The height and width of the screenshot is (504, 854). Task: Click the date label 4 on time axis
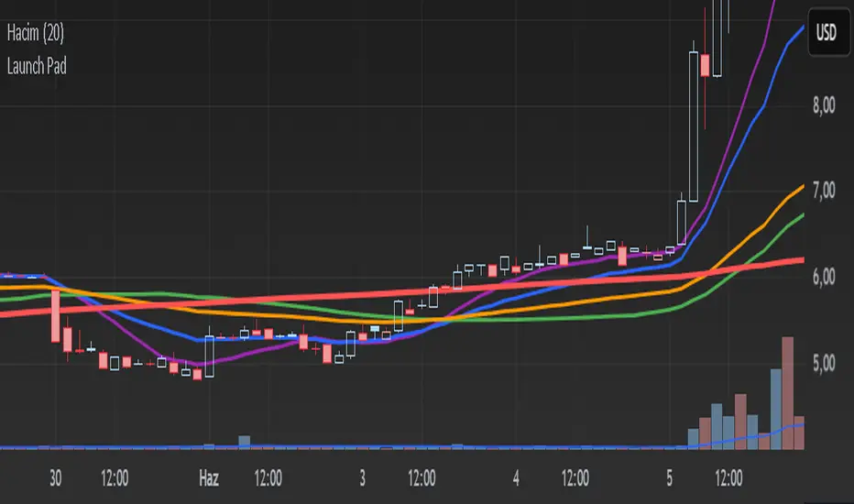pyautogui.click(x=516, y=478)
